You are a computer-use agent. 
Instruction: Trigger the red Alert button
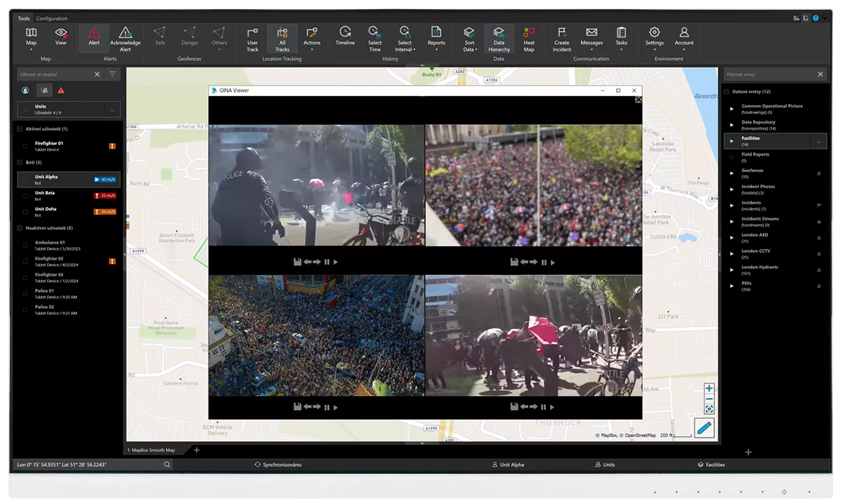point(94,38)
